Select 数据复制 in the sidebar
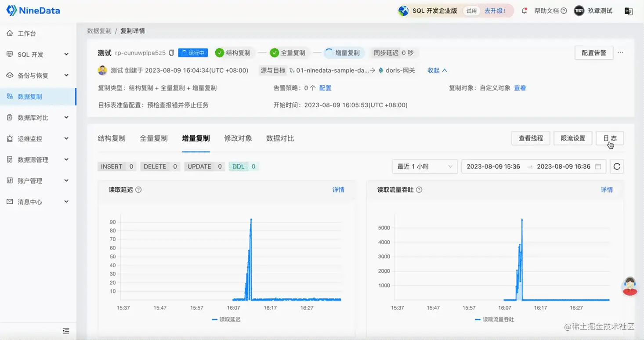 [38, 97]
